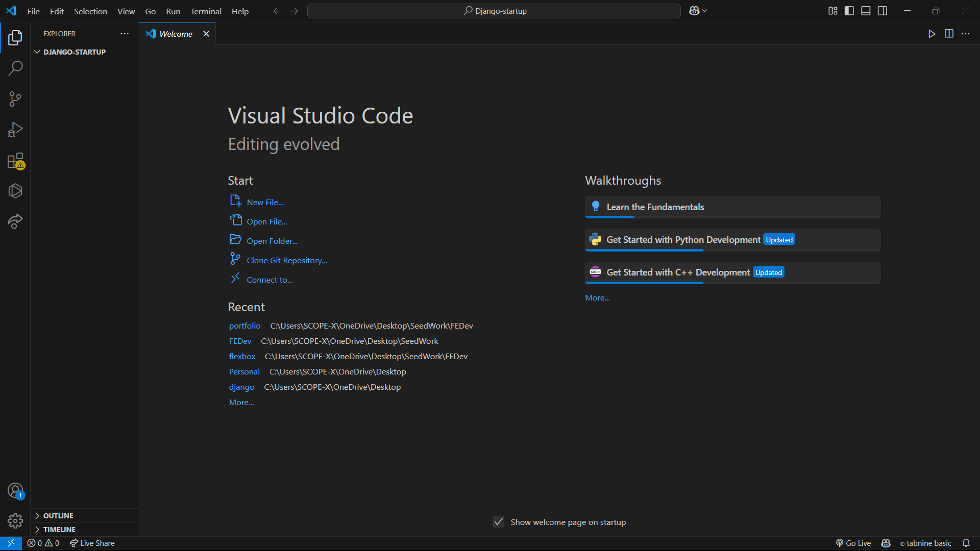The height and width of the screenshot is (551, 980).
Task: Click Connect to... link
Action: [269, 280]
